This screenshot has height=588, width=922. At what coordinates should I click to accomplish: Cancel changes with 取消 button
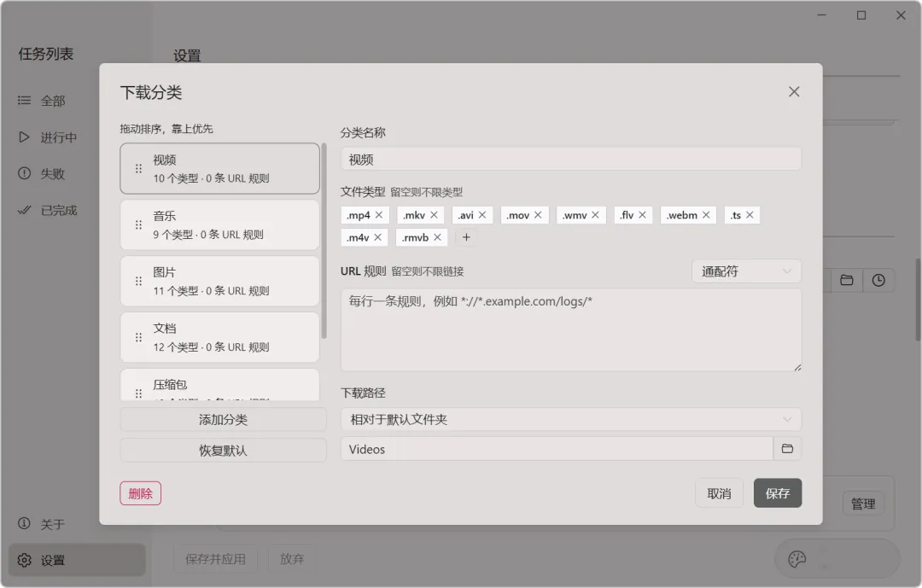(x=719, y=493)
